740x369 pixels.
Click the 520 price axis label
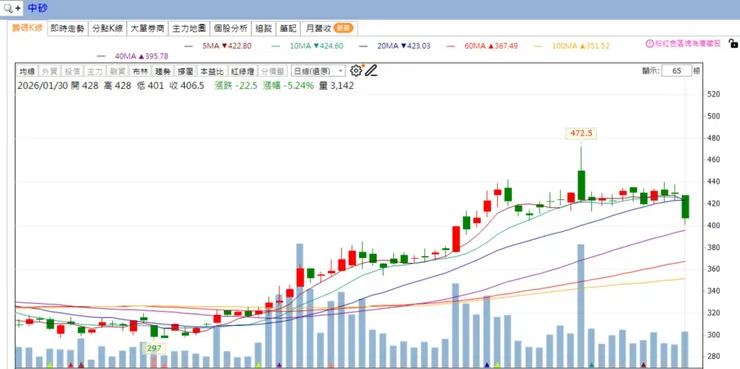(714, 94)
